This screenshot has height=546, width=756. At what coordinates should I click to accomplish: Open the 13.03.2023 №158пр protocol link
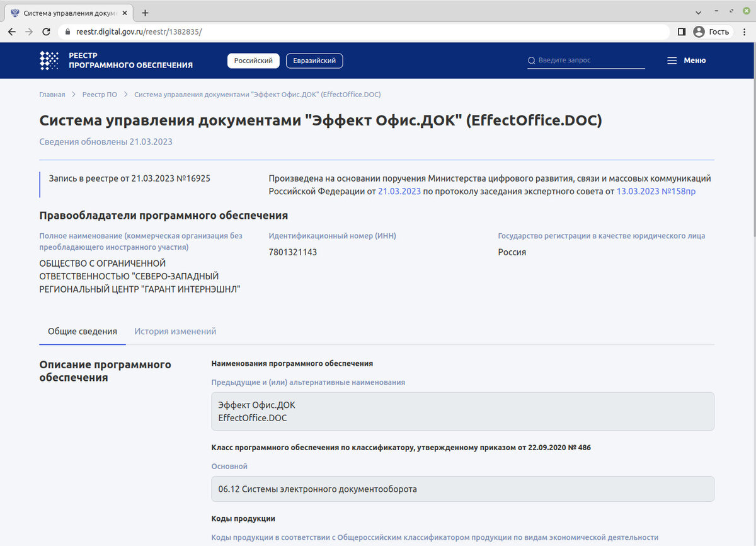point(656,191)
